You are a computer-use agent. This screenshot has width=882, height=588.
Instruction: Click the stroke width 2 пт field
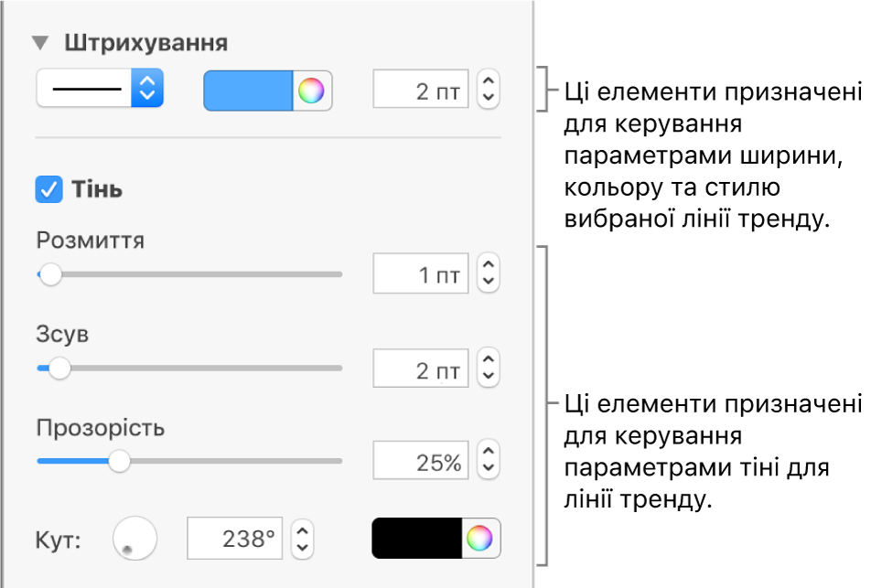coord(421,91)
